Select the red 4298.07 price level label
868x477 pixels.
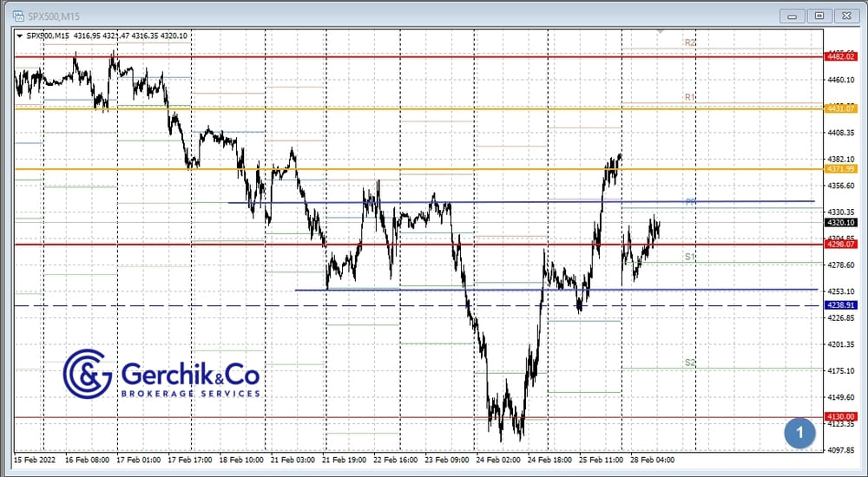[x=841, y=245]
